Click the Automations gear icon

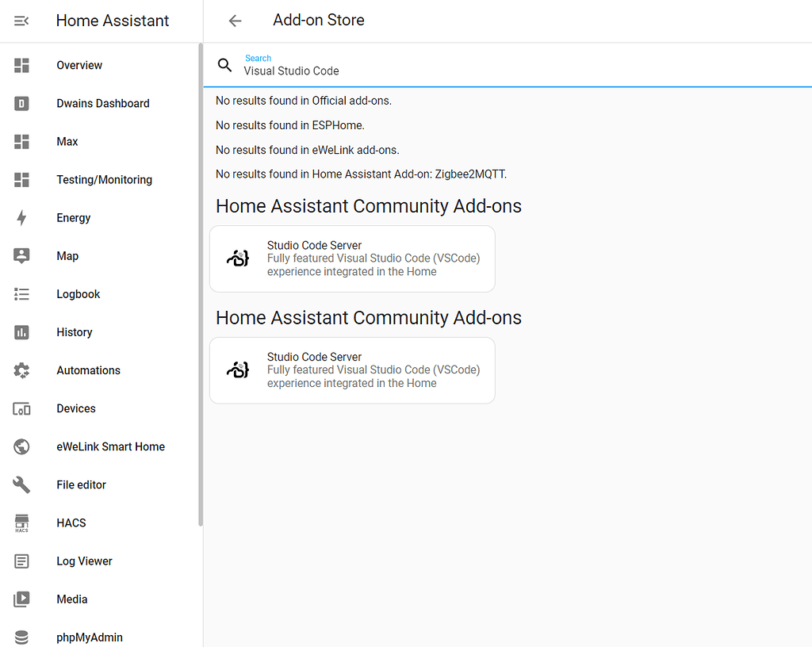click(21, 370)
